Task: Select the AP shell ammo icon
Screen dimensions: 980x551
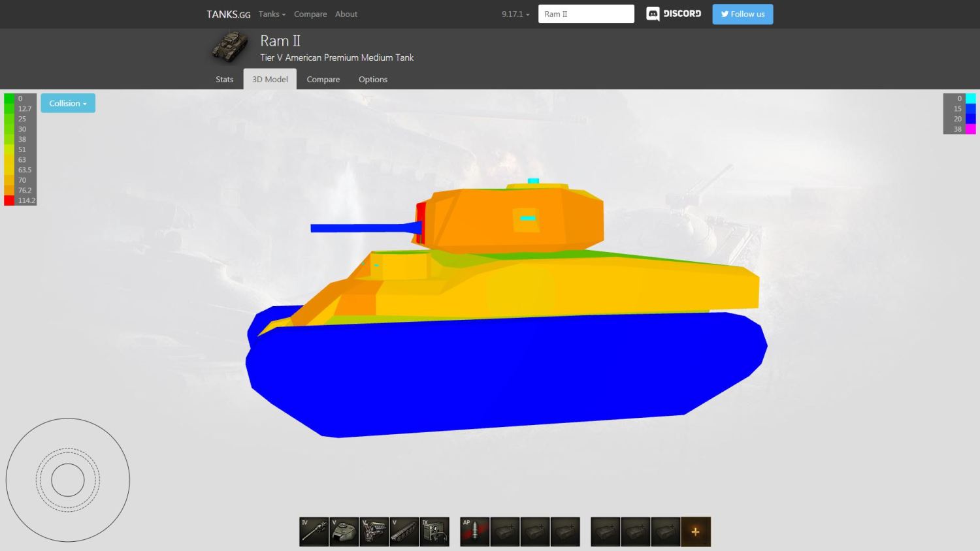Action: pos(475,532)
